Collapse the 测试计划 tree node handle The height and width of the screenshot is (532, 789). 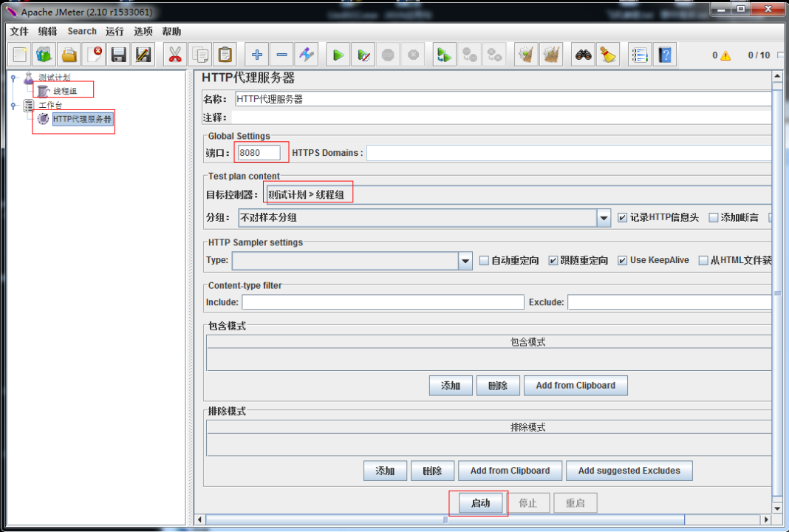[x=13, y=78]
